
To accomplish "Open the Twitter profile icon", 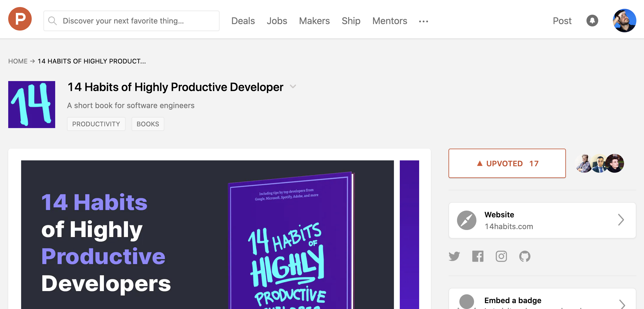I will pyautogui.click(x=454, y=256).
